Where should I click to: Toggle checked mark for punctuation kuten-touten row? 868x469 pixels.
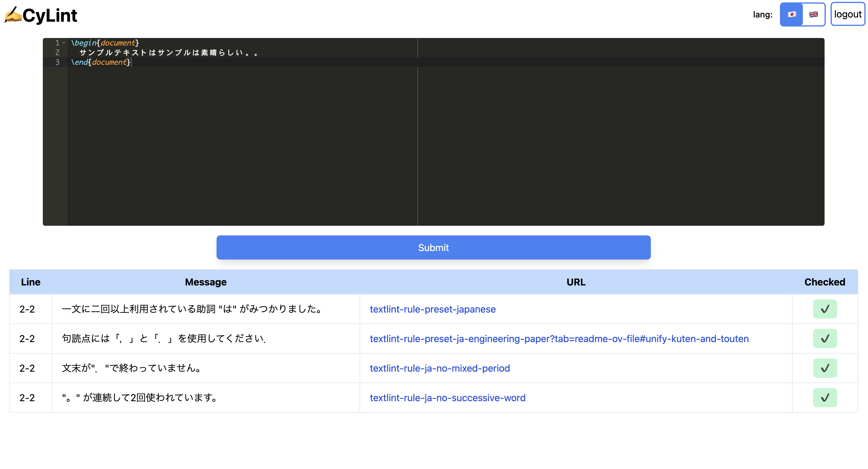[x=825, y=338]
